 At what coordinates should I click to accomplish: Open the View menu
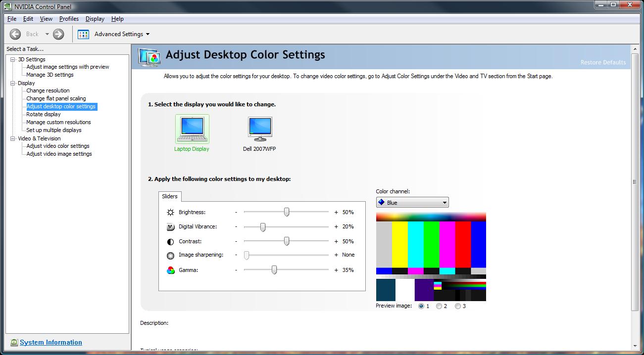coord(46,19)
